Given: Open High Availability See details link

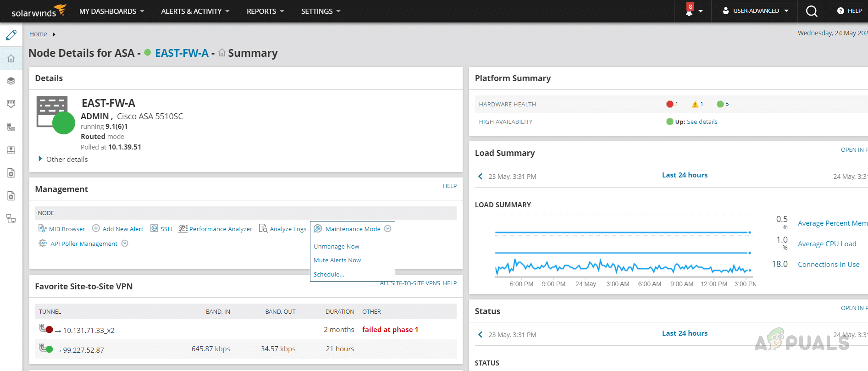Looking at the screenshot, I should 702,122.
